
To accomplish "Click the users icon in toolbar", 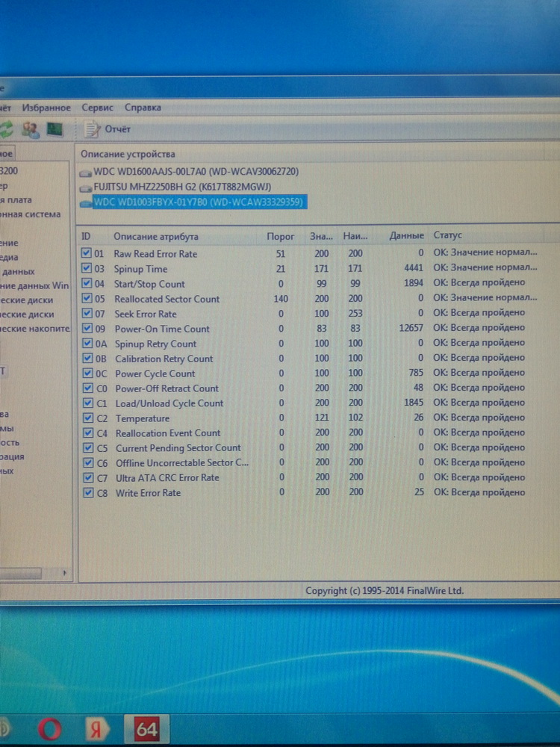I will [31, 129].
